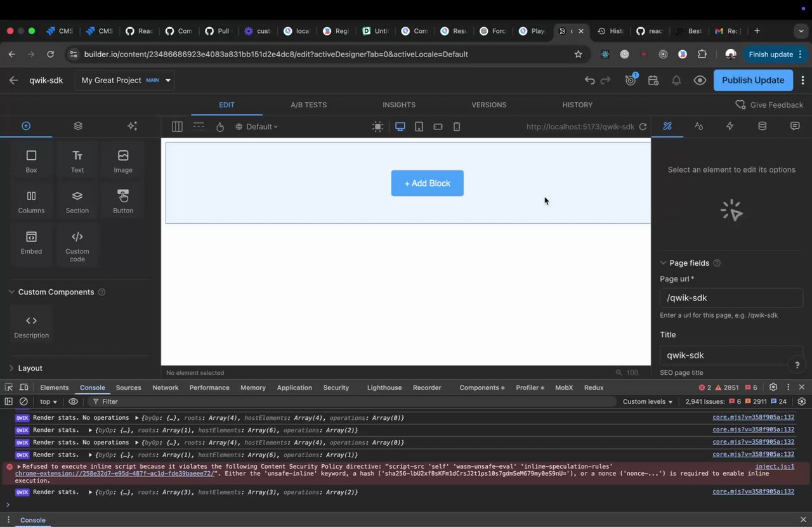Switch to tablet device preview
The image size is (812, 527).
[419, 127]
